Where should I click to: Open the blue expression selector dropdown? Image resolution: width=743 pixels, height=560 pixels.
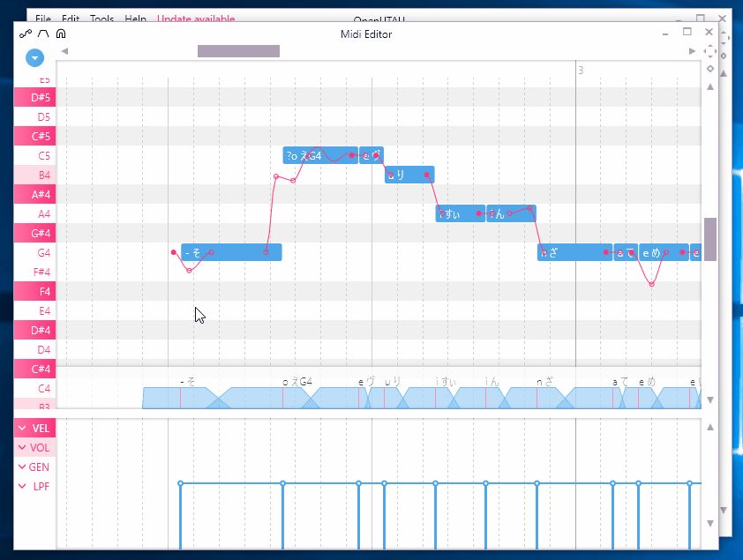point(34,57)
